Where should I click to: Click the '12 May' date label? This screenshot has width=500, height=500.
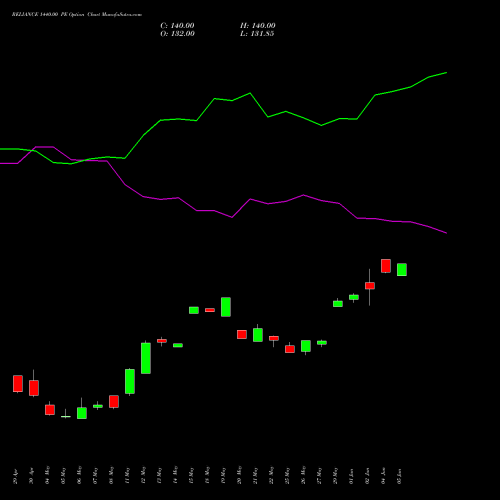click(x=143, y=475)
